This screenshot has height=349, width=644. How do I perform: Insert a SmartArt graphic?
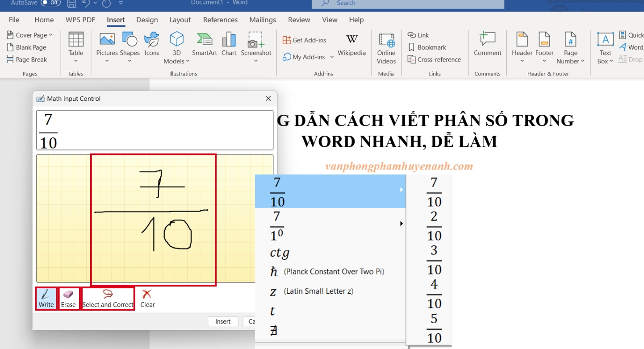205,45
